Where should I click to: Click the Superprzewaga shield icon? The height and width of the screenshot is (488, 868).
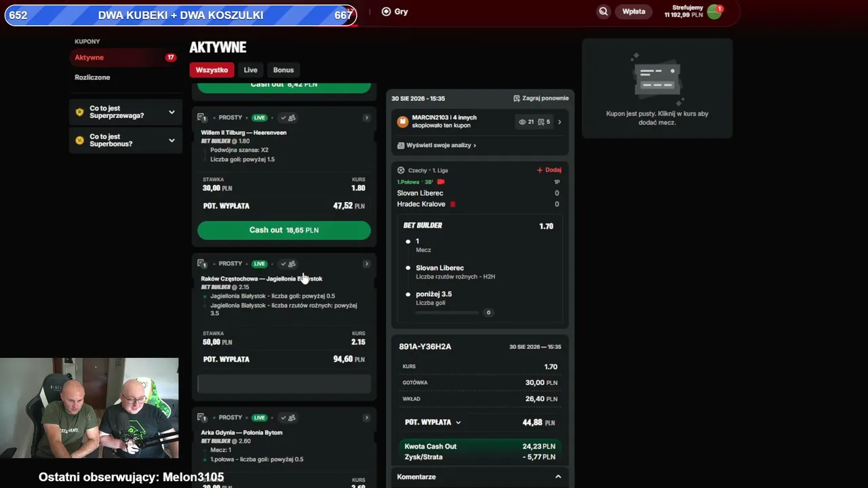[x=79, y=112]
